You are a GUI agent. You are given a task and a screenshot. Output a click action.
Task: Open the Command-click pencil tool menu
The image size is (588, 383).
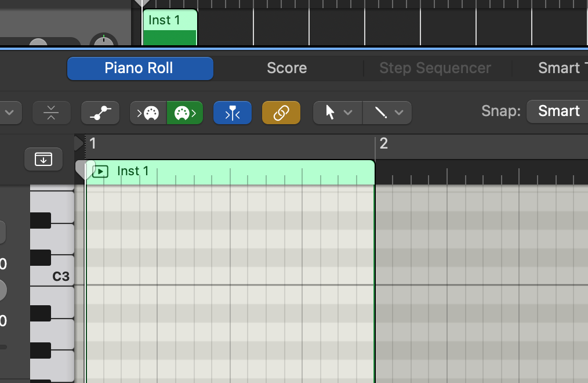click(387, 113)
